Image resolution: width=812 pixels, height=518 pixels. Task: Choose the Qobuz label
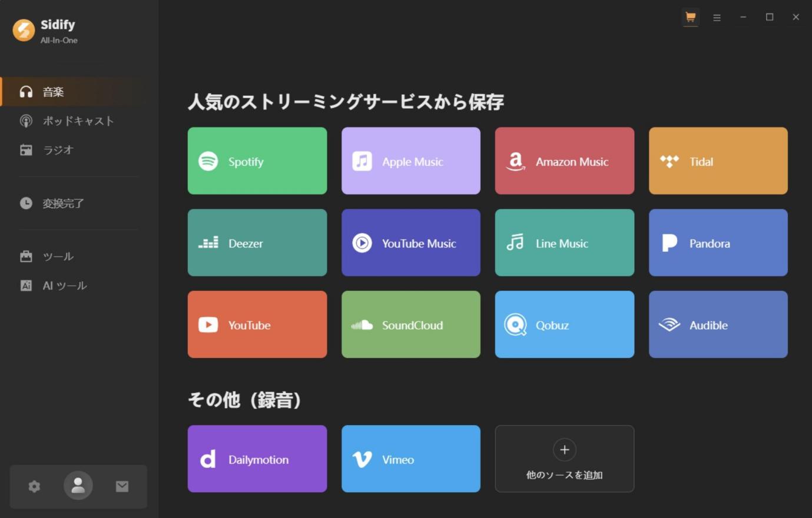point(552,326)
